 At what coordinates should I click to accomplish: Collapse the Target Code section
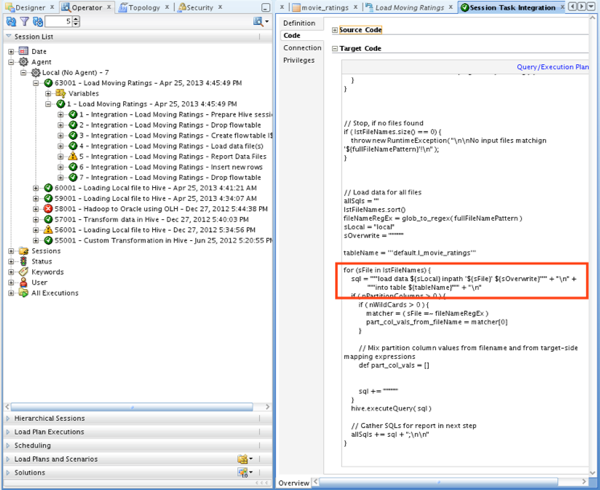coord(335,47)
